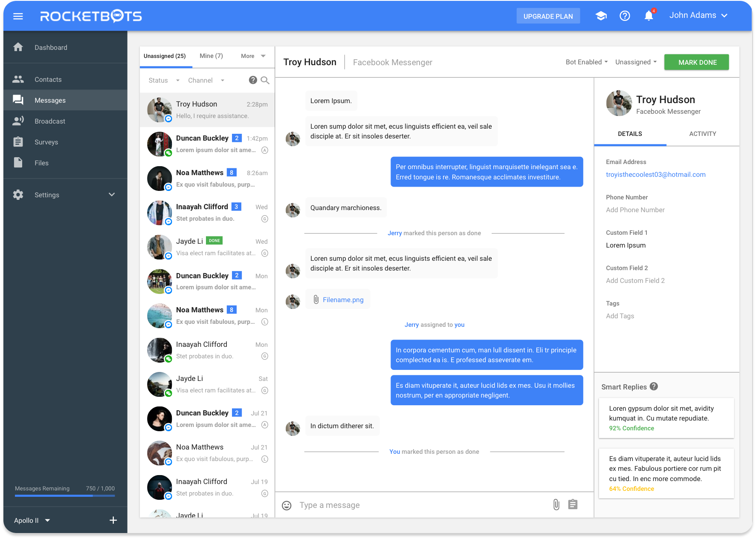This screenshot has height=539, width=756.
Task: Open the notification bell with 4 alerts
Action: [649, 16]
